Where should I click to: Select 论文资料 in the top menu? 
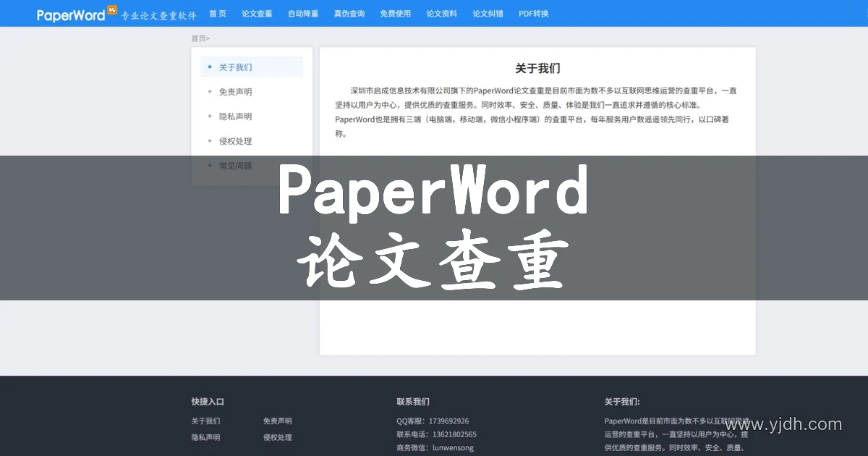[442, 14]
